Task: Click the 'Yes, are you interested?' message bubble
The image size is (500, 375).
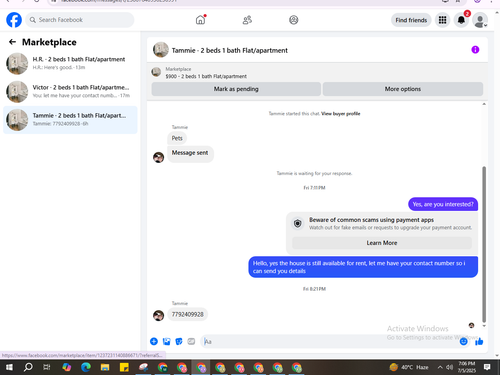Action: pos(443,204)
